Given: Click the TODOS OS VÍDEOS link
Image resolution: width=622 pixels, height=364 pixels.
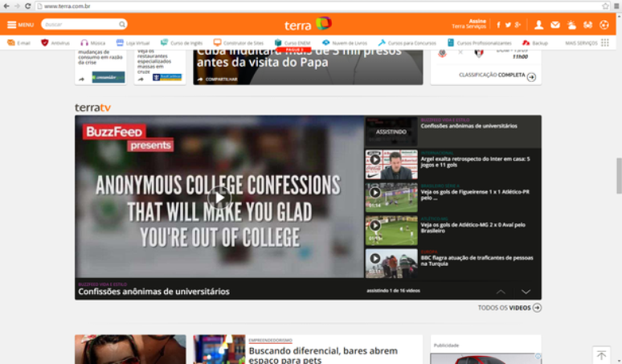Looking at the screenshot, I should click(509, 308).
